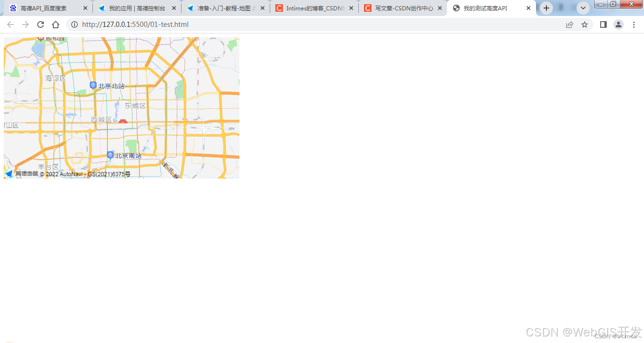
Task: Switch to the 高德API_百度搜索 tab
Action: (x=42, y=8)
